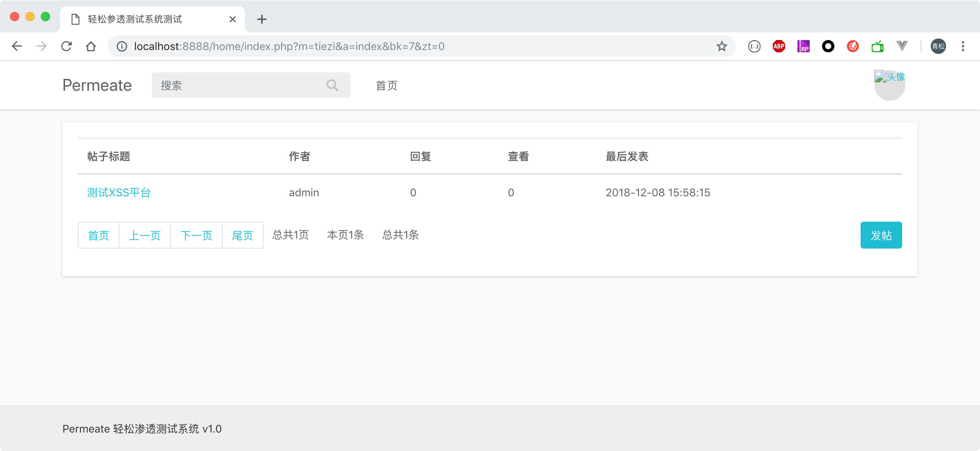The image size is (980, 451).
Task: Open the purple RP extension
Action: (803, 46)
